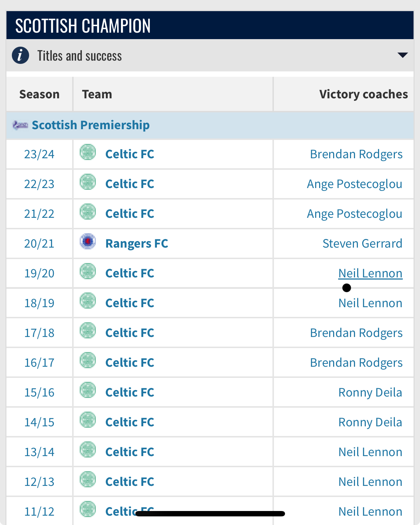The image size is (420, 525).
Task: Open underlined Neil Lennon link for 19/20
Action: (x=370, y=273)
